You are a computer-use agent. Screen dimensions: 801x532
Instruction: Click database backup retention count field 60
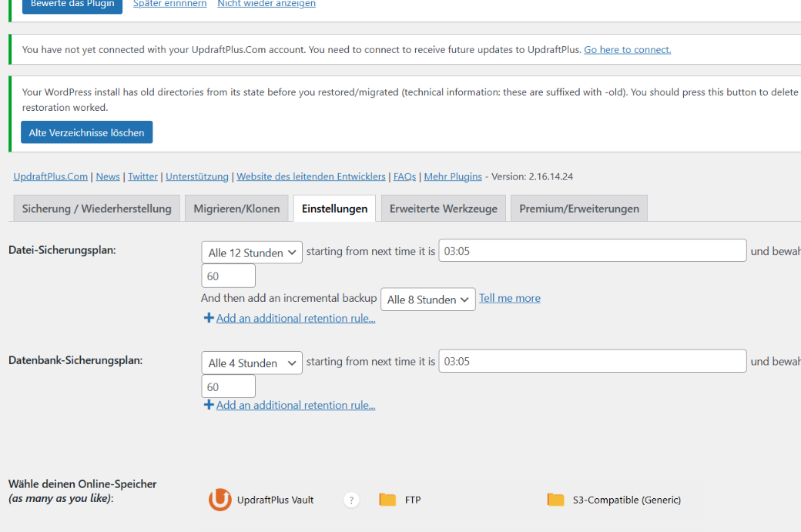coord(228,386)
